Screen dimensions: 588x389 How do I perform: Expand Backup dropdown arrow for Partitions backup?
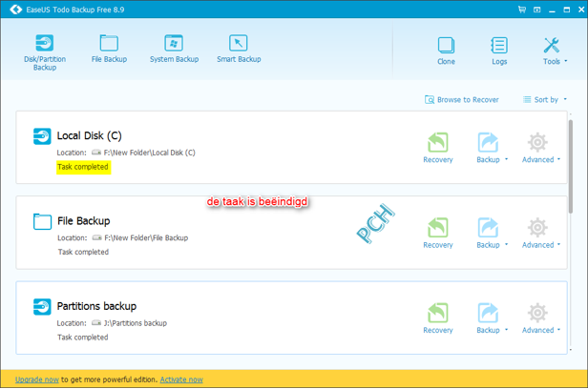pyautogui.click(x=506, y=330)
